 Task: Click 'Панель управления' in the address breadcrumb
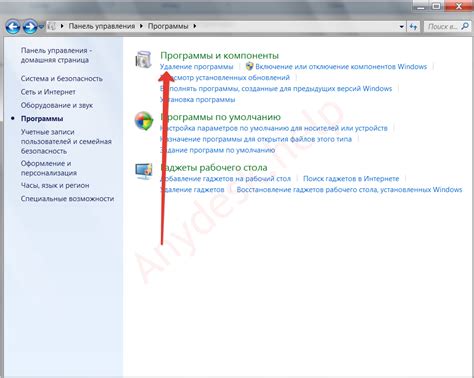point(102,26)
